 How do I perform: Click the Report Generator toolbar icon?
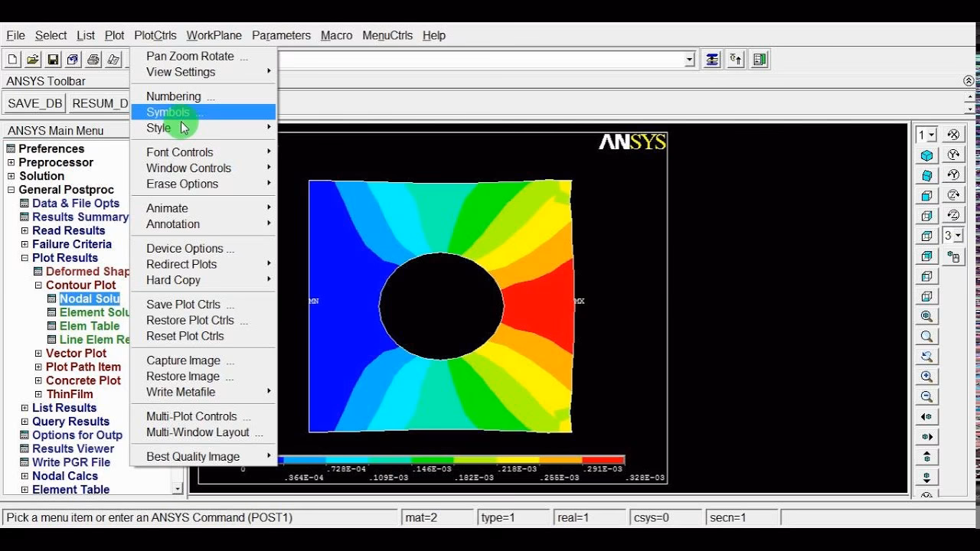(x=113, y=60)
